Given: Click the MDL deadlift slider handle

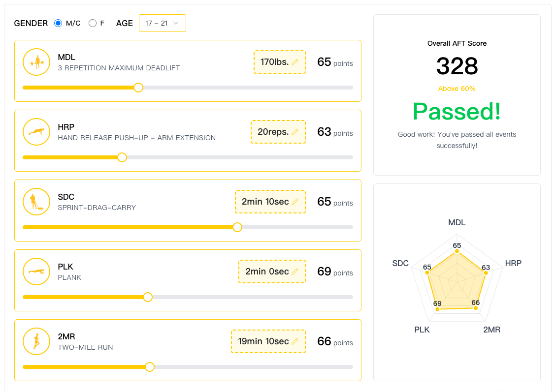Looking at the screenshot, I should (x=138, y=88).
